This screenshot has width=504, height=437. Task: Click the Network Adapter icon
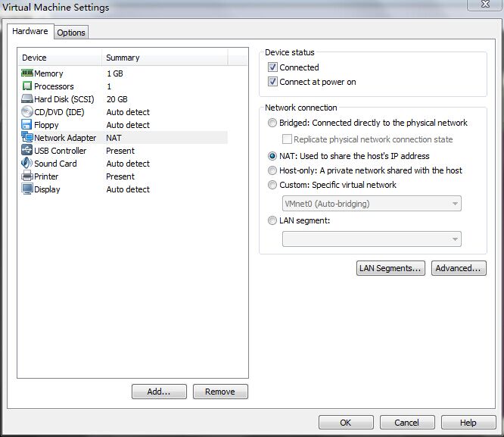coord(27,137)
